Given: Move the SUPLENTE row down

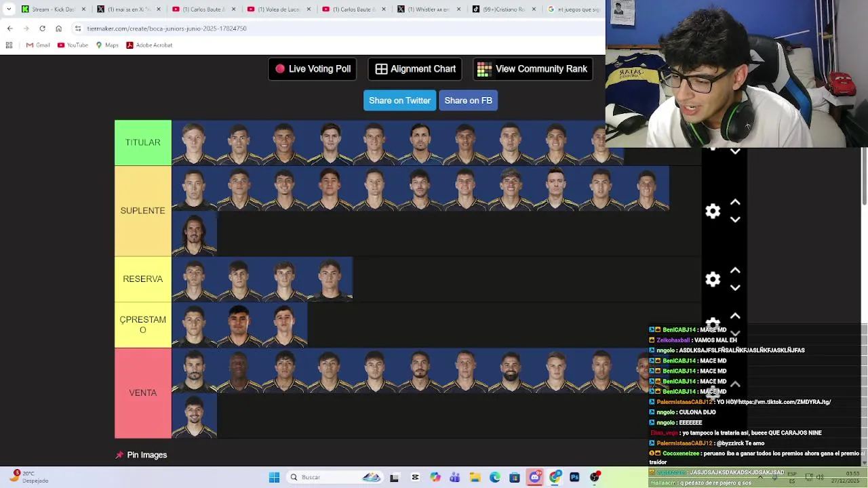Looking at the screenshot, I should [735, 220].
